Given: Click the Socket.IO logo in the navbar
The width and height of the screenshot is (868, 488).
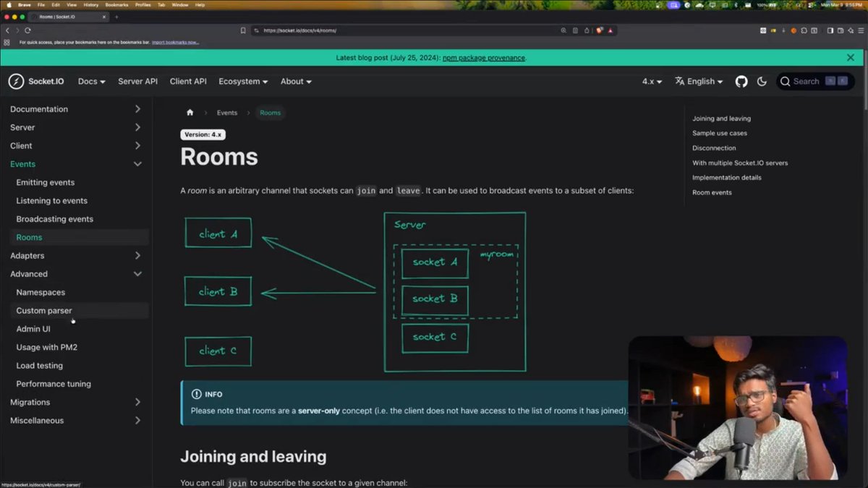Looking at the screenshot, I should coord(36,82).
